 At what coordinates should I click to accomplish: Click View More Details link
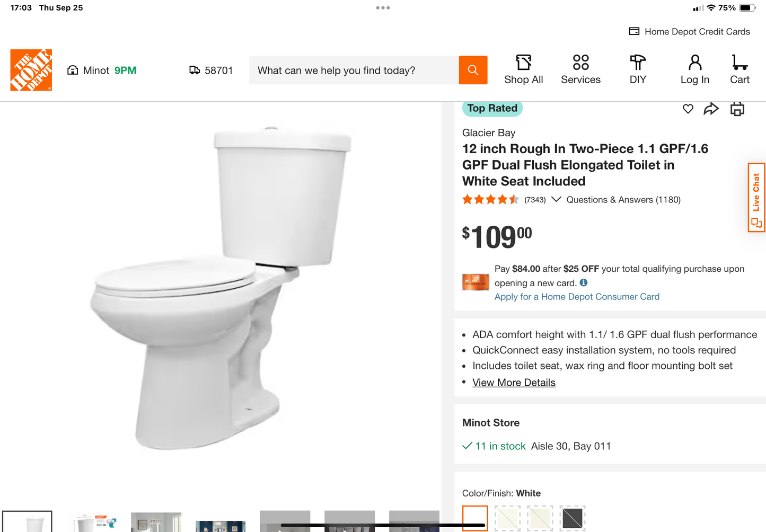pos(514,383)
